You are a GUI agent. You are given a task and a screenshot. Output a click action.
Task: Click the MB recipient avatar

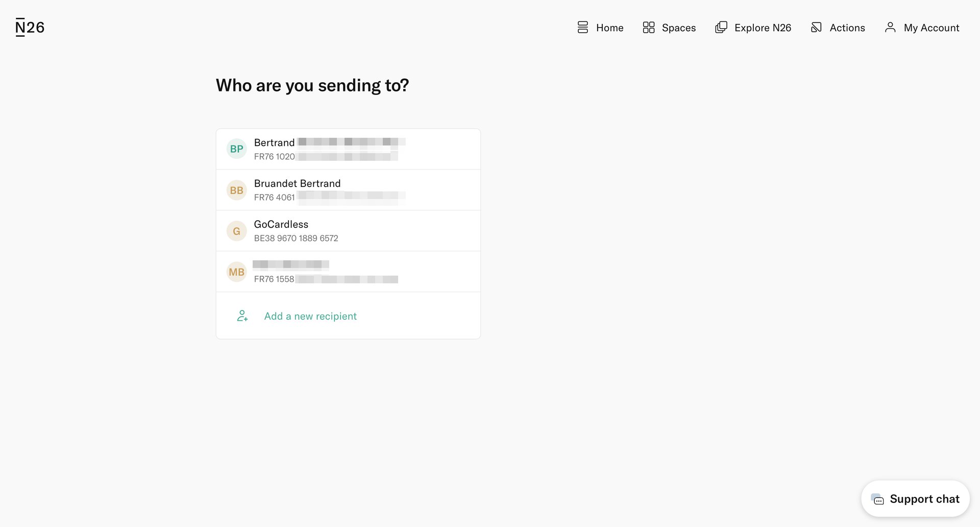click(x=236, y=271)
